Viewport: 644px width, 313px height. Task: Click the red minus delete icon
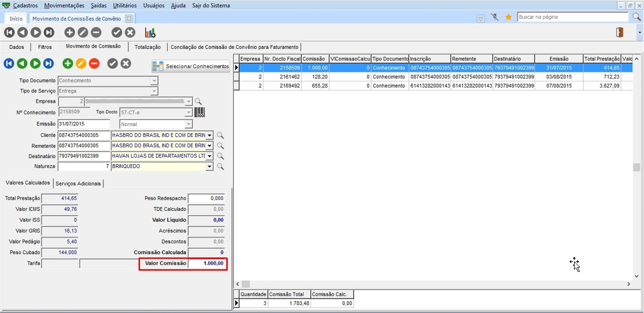[x=94, y=64]
